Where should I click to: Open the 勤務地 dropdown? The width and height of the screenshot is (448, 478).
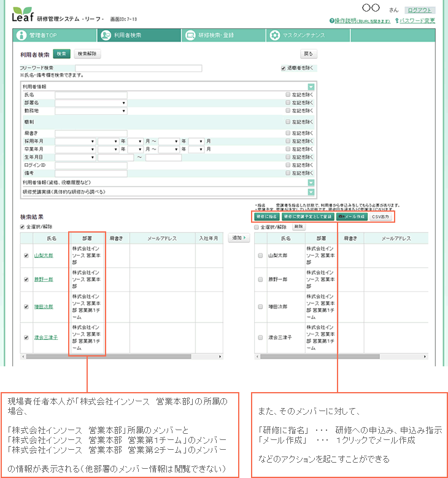click(x=91, y=111)
